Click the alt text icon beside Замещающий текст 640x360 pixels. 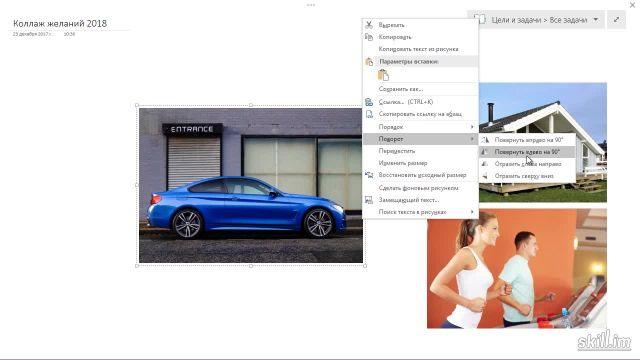369,200
